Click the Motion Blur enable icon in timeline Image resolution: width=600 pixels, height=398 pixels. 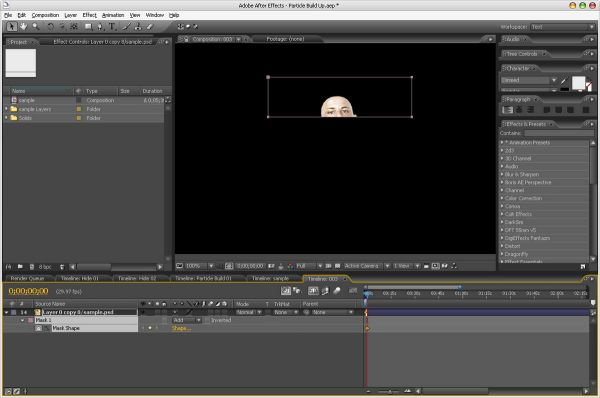tap(337, 291)
